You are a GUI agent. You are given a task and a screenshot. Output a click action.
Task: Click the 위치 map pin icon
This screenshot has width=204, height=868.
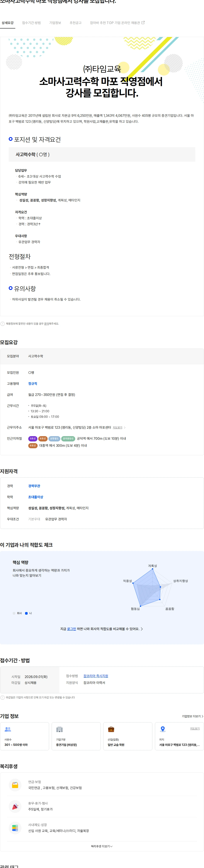coord(163,729)
